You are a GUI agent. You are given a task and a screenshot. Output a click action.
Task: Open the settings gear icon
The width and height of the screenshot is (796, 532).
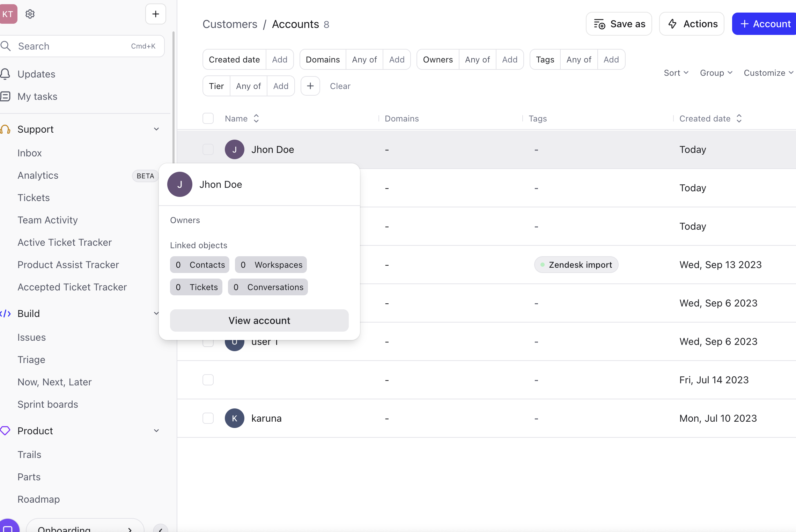pyautogui.click(x=30, y=14)
